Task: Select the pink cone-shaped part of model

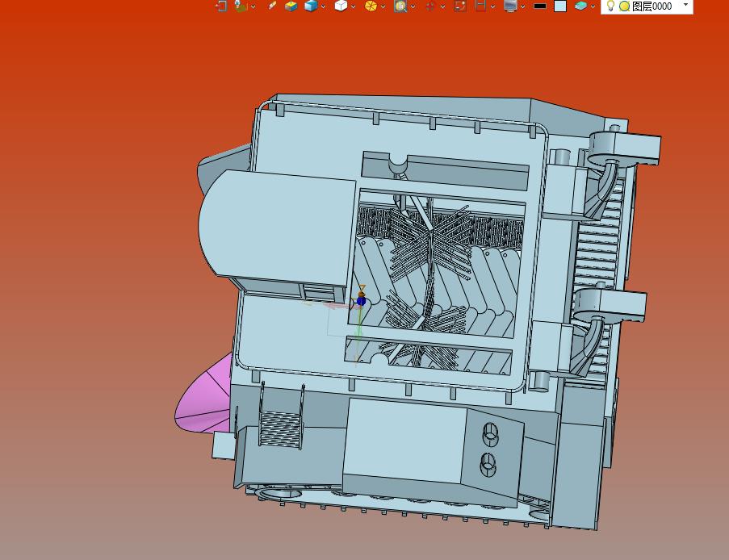Action: [x=204, y=397]
